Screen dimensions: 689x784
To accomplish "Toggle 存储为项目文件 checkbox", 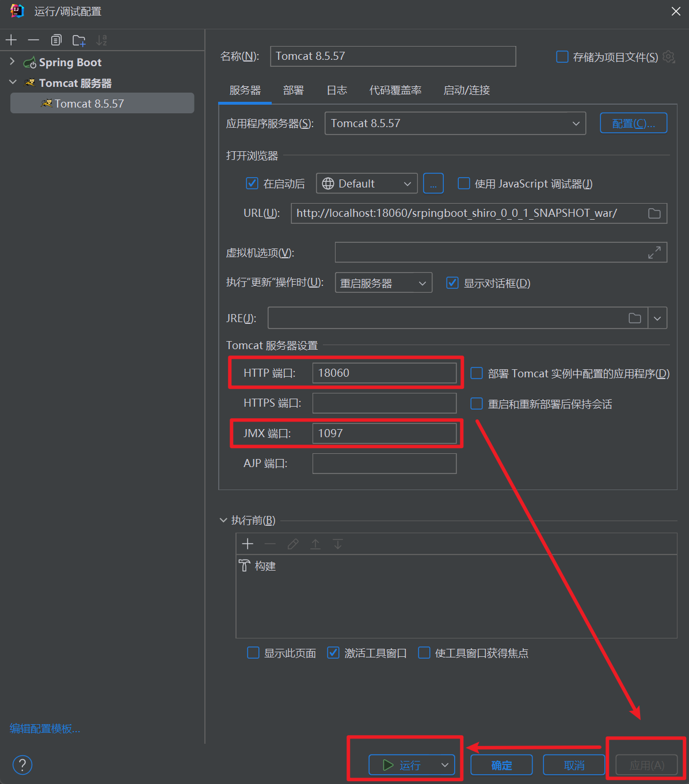I will click(562, 56).
